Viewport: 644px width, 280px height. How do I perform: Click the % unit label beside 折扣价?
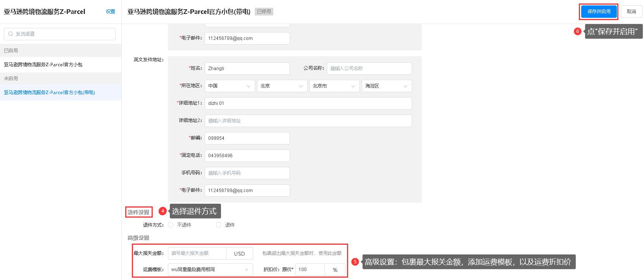pyautogui.click(x=335, y=270)
